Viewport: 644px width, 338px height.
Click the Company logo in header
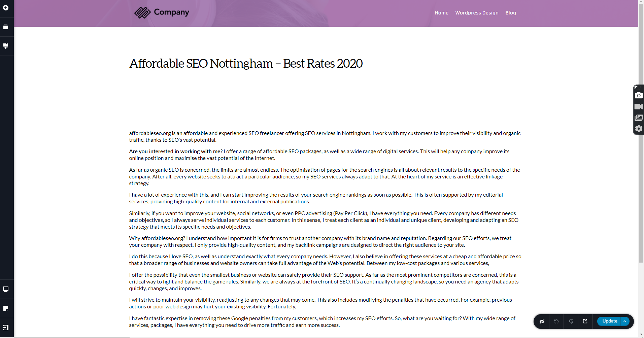coord(162,12)
